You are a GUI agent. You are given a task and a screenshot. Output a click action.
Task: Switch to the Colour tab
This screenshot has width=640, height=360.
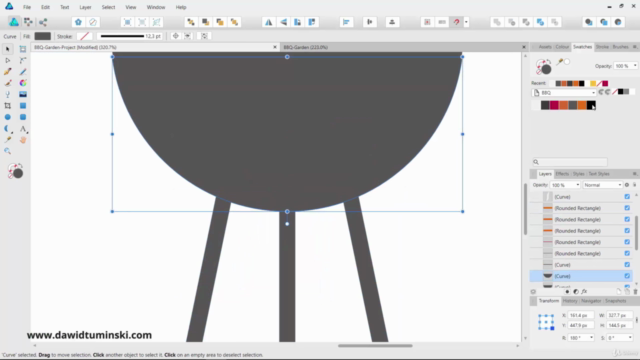click(562, 47)
